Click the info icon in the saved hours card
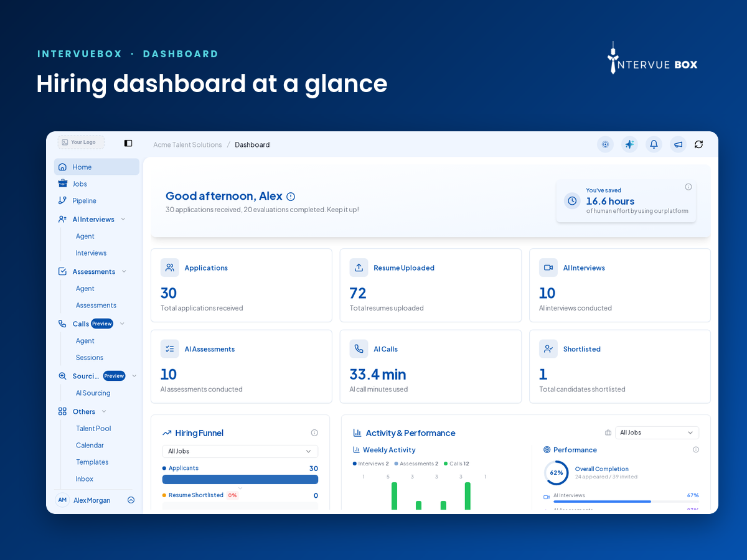 tap(688, 187)
